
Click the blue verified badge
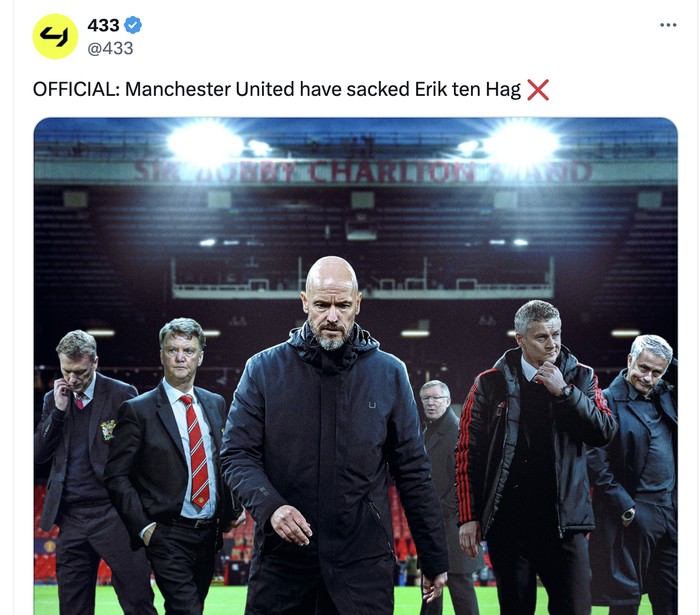pyautogui.click(x=133, y=25)
